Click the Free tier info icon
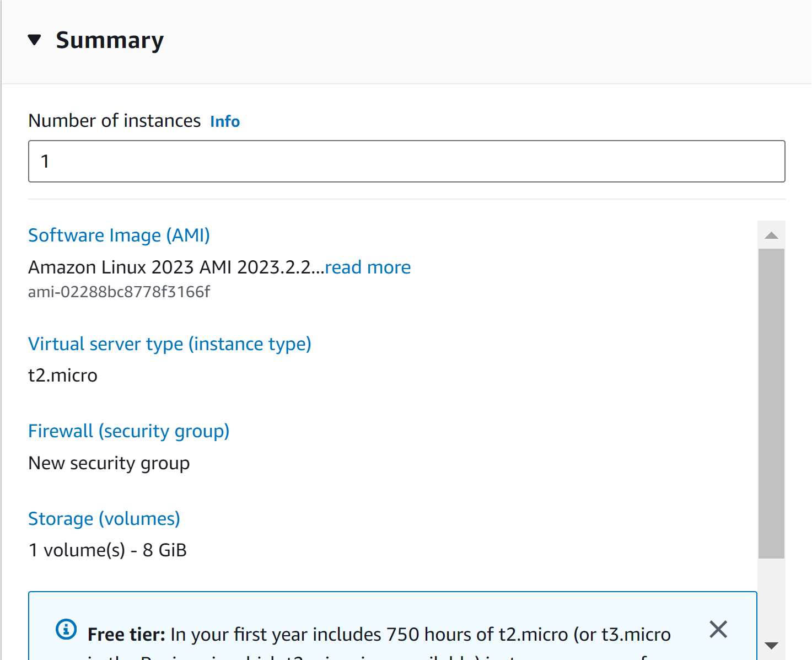 tap(66, 629)
